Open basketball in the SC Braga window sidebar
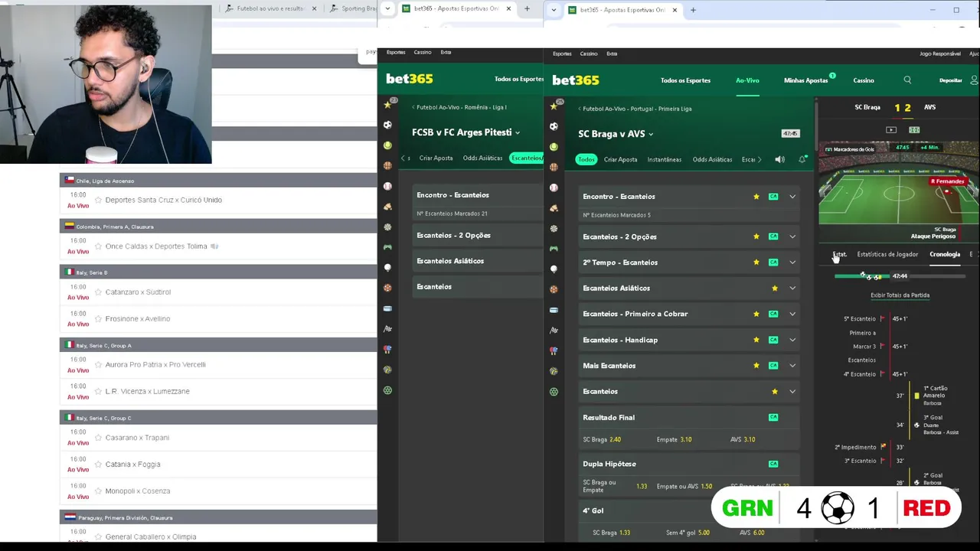The height and width of the screenshot is (551, 980). coord(554,167)
